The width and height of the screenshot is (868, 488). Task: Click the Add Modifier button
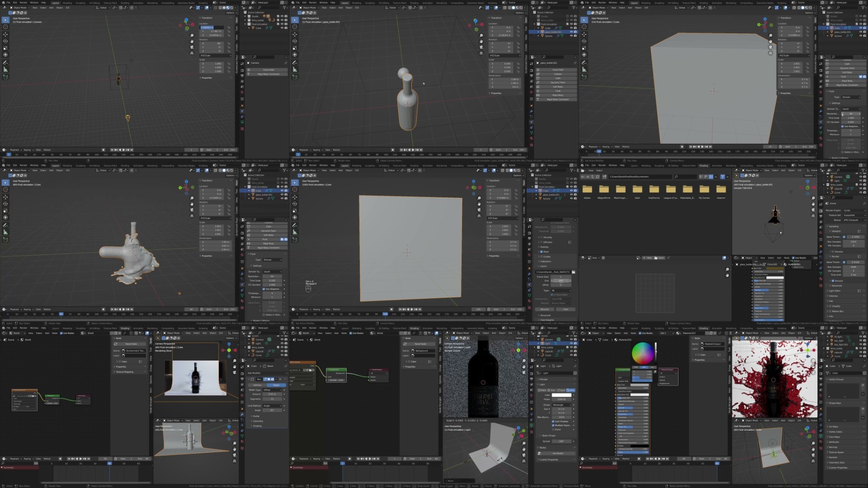coord(255,373)
